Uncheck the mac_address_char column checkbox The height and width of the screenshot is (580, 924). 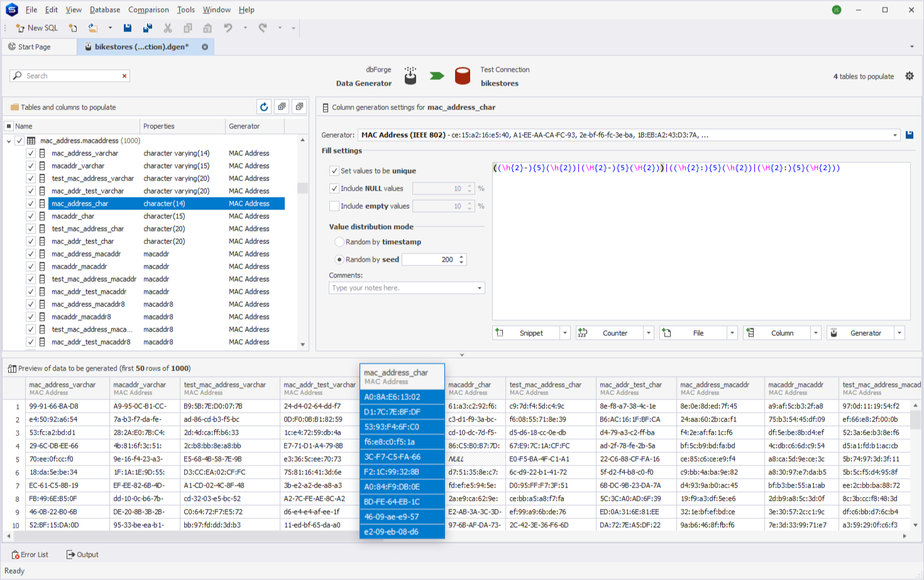[x=30, y=203]
